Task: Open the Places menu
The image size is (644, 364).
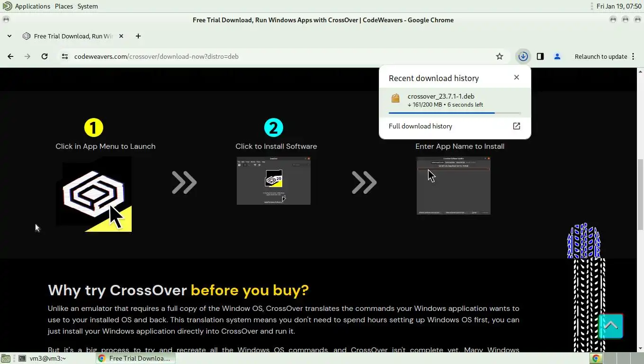Action: [x=63, y=6]
